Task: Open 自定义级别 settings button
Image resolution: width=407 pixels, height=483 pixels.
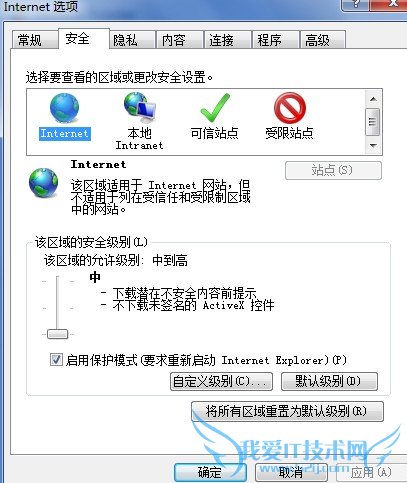Action: point(221,381)
